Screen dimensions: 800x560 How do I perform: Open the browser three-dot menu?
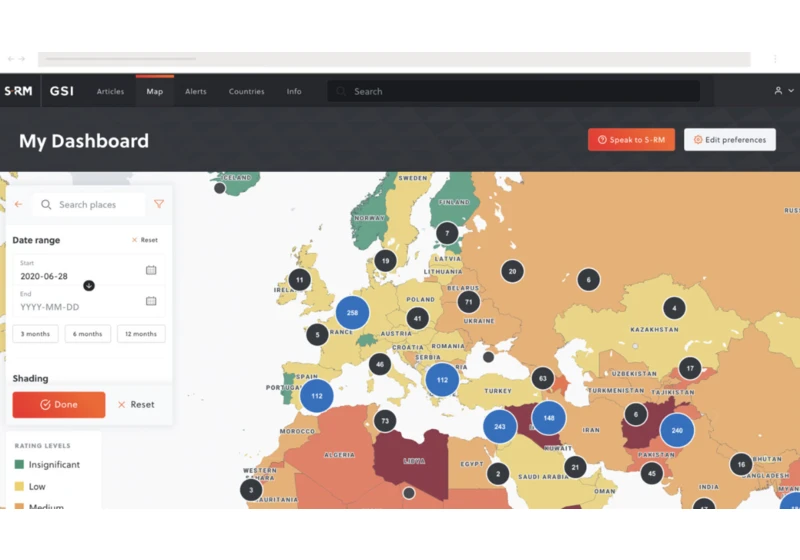[x=775, y=59]
